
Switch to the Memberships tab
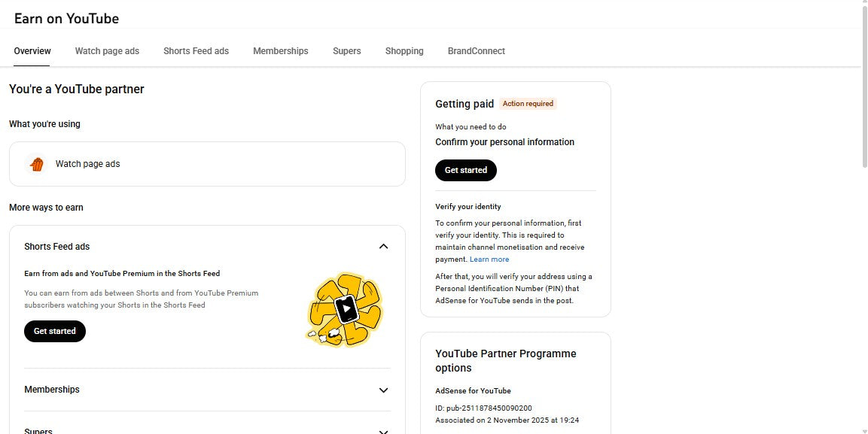(x=280, y=50)
